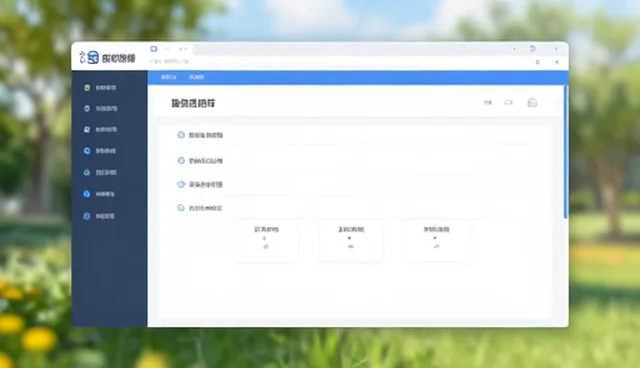Select the fifth sidebar item's teal icon
The image size is (640, 368).
87,172
